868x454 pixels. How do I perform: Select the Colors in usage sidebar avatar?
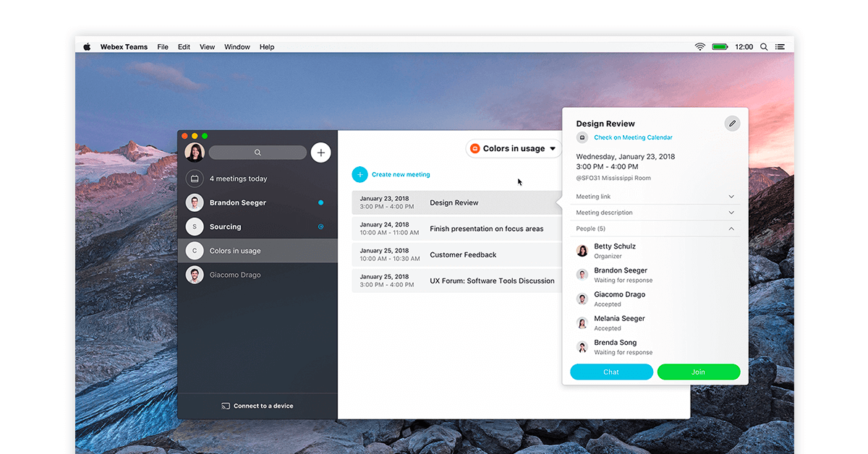(x=195, y=251)
